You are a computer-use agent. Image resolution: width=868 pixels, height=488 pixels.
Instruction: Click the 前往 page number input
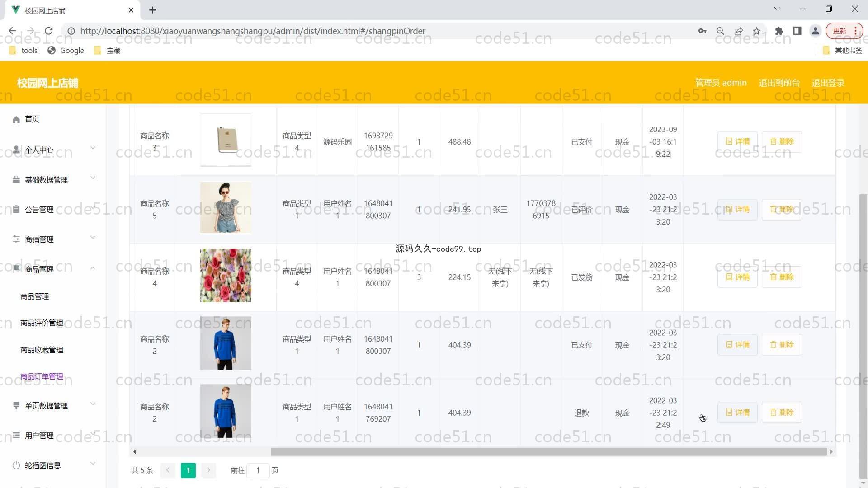(258, 470)
